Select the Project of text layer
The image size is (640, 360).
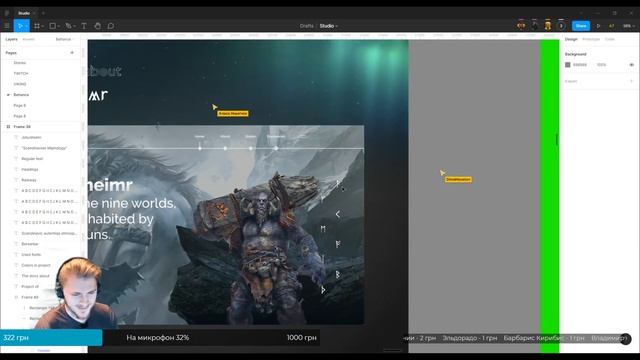pos(30,287)
